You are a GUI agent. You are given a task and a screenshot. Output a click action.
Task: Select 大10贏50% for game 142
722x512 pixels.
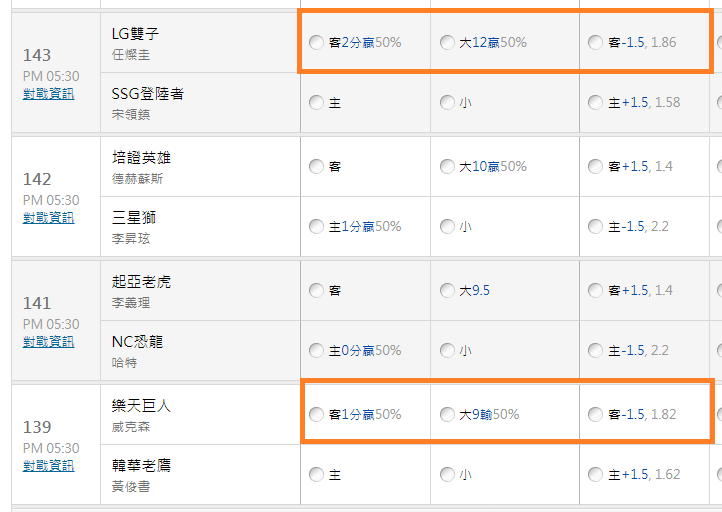click(447, 166)
